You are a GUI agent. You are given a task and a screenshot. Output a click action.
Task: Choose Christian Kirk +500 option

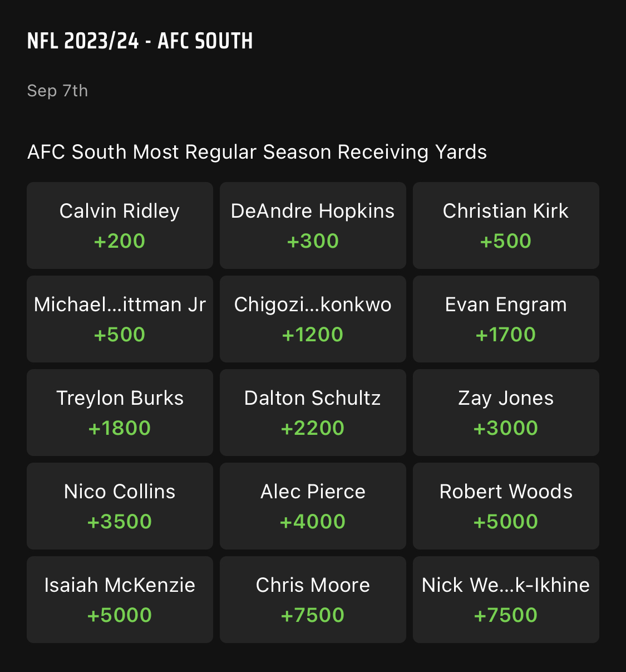506,225
